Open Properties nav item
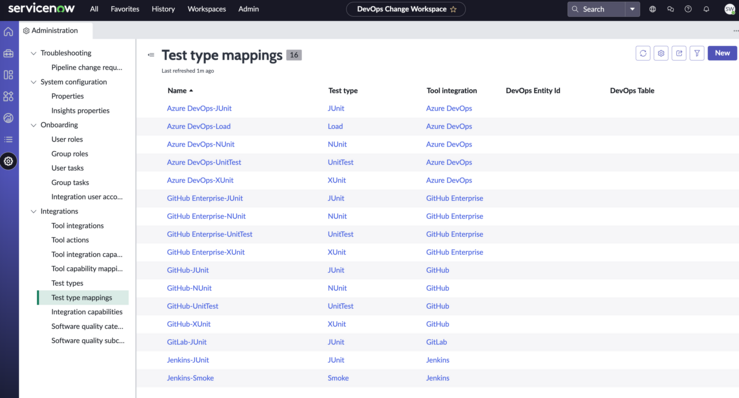Image resolution: width=739 pixels, height=398 pixels. pyautogui.click(x=67, y=96)
